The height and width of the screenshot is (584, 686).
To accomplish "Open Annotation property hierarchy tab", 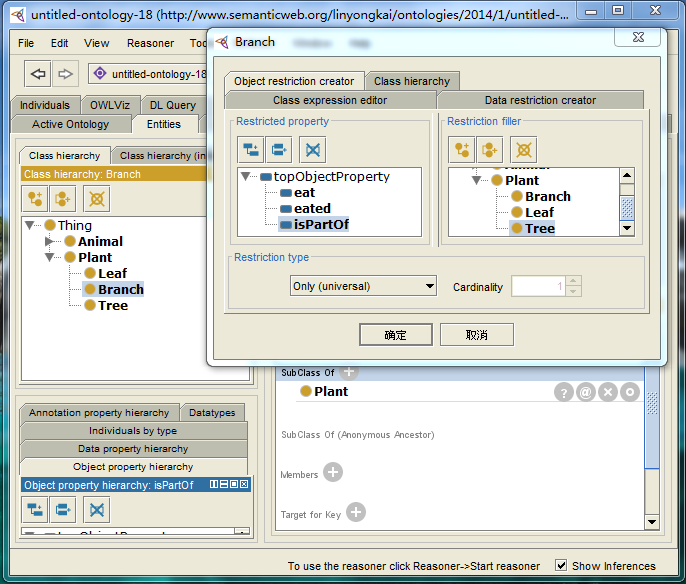I will click(99, 413).
